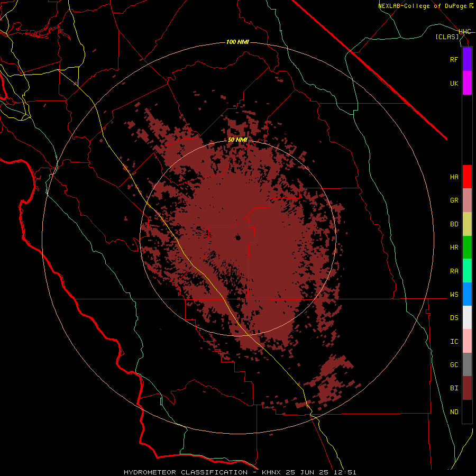The height and width of the screenshot is (476, 476).
Task: Click the GC legend label
Action: [454, 365]
